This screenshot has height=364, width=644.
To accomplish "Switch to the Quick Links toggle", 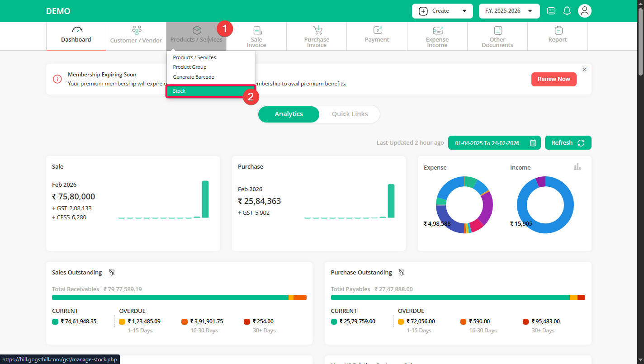I will click(350, 114).
